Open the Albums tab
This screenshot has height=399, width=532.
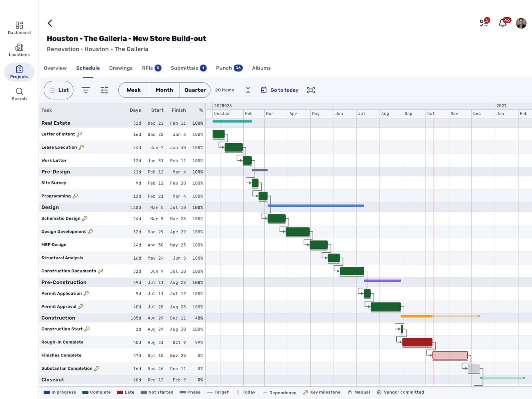click(261, 68)
